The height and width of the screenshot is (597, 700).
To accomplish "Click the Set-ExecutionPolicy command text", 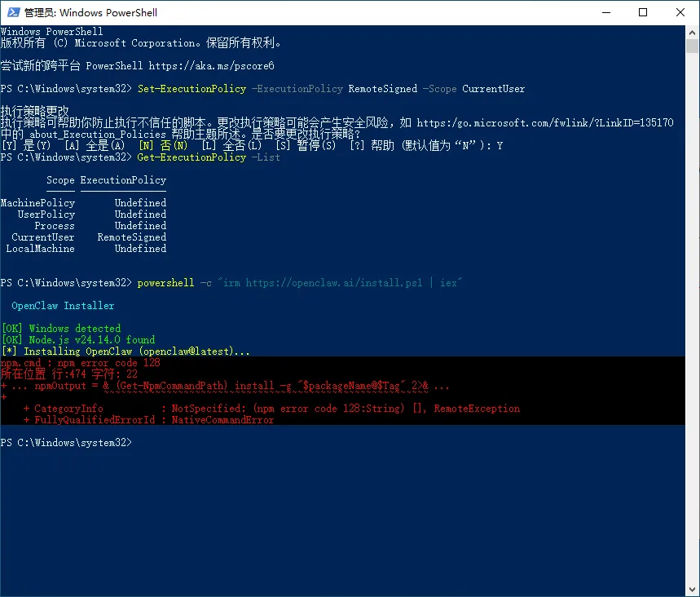I will click(192, 89).
